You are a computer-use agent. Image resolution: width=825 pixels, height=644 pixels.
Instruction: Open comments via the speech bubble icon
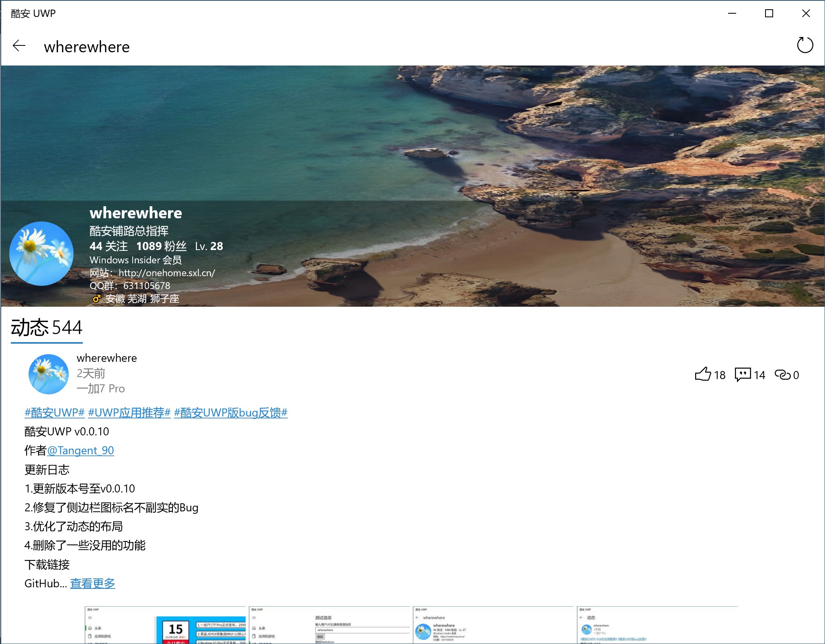coord(743,374)
